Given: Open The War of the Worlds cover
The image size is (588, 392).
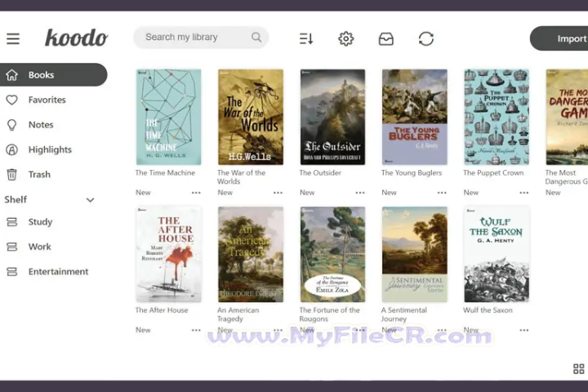Looking at the screenshot, I should (x=251, y=117).
